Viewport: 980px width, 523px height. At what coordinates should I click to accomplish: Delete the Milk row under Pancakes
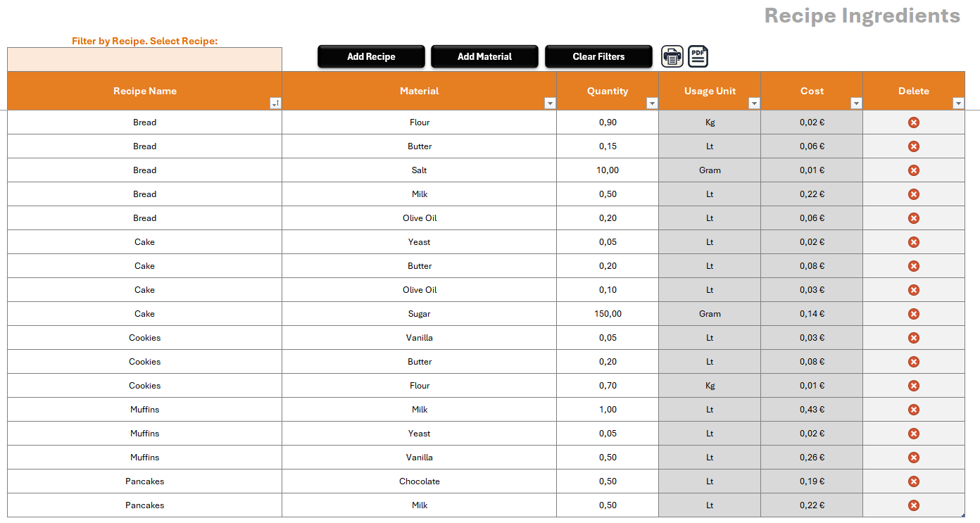tap(914, 505)
